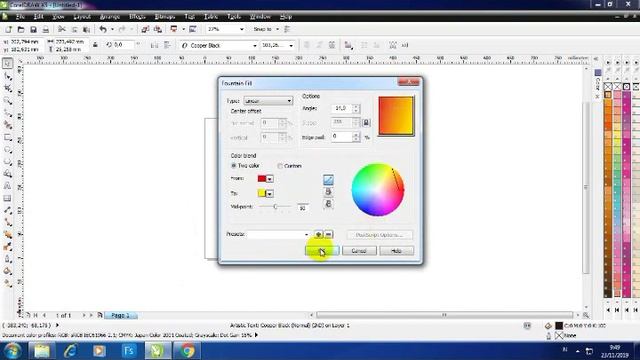Select the Rectangle tool
The image size is (640, 360).
coord(7,138)
